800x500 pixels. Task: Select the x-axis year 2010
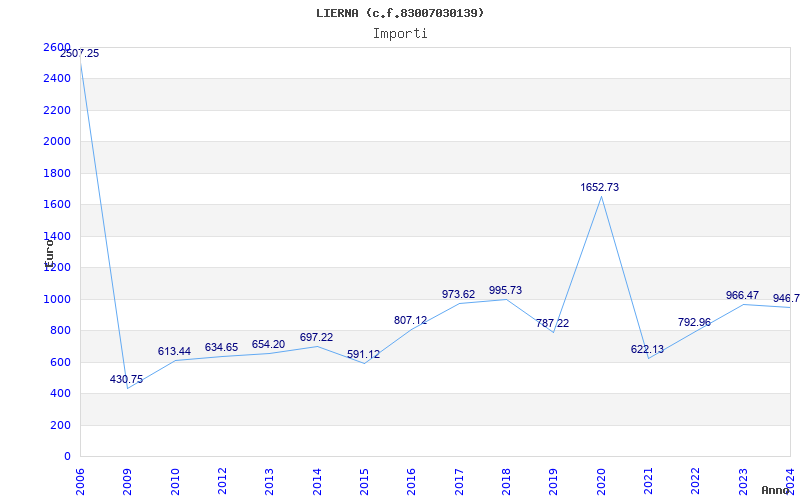click(x=175, y=481)
